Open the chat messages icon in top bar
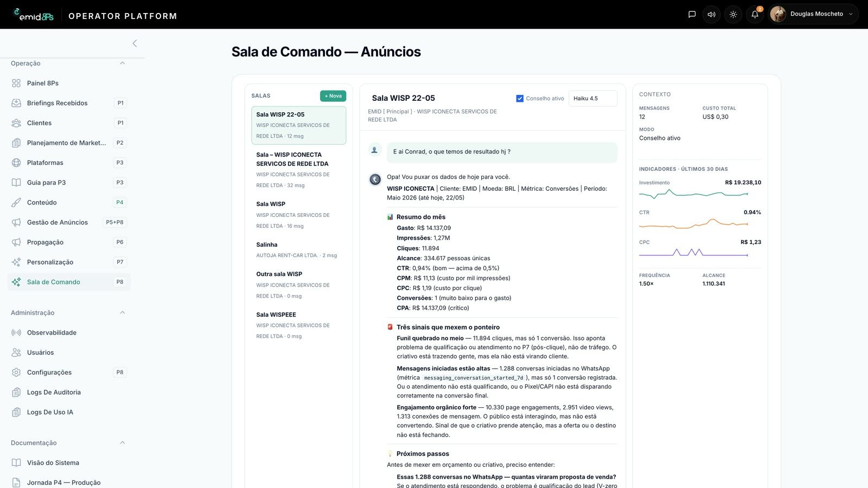 click(x=692, y=15)
